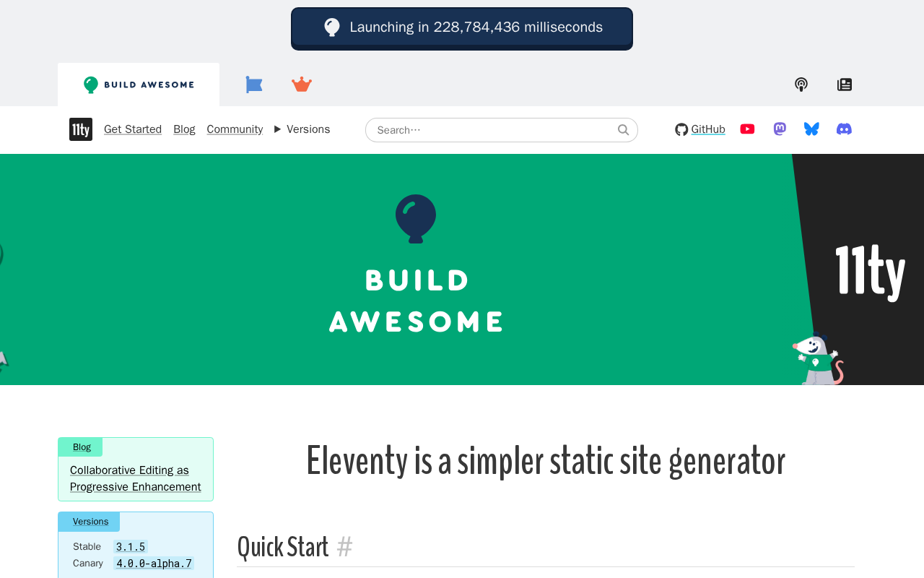924x578 pixels.
Task: Click the Blog label in sidebar card
Action: 82,447
